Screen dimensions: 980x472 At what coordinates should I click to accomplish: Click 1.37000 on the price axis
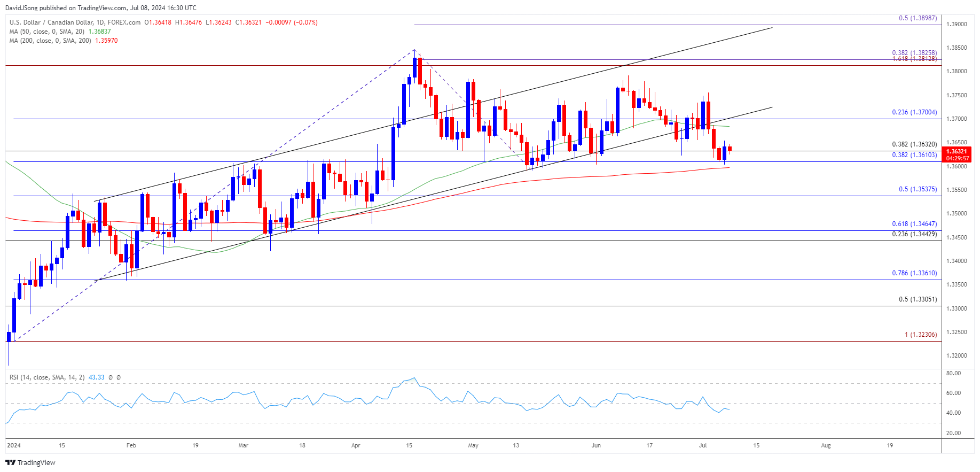[x=957, y=119]
